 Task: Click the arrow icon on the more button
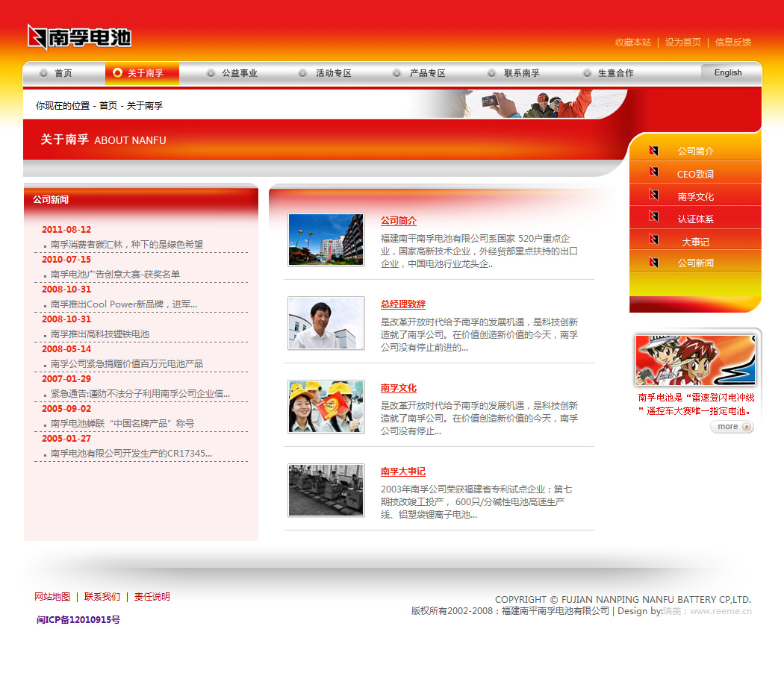746,427
